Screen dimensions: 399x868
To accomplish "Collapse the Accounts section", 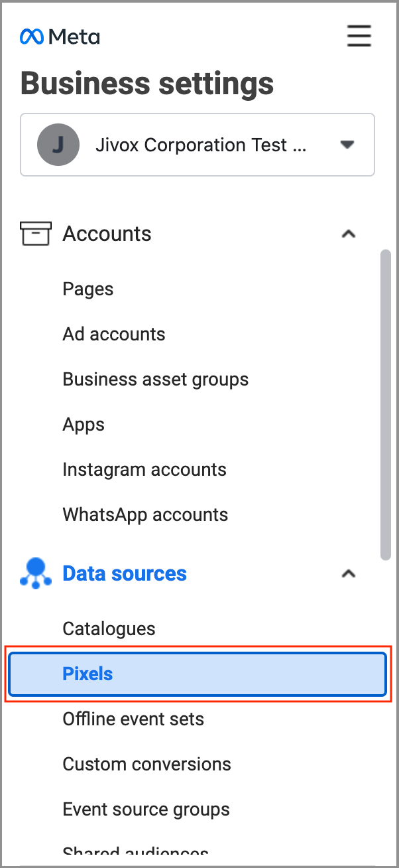I will tap(348, 234).
